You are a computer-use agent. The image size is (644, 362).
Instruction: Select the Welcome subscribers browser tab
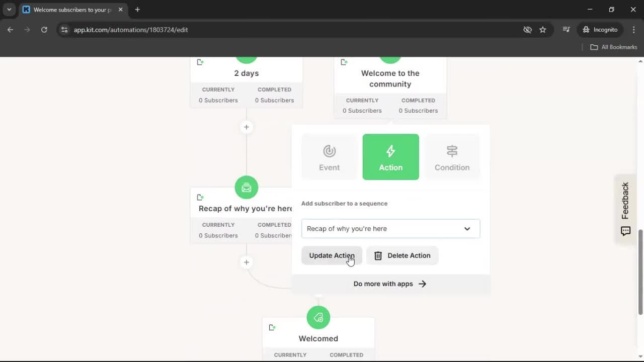[x=70, y=9]
